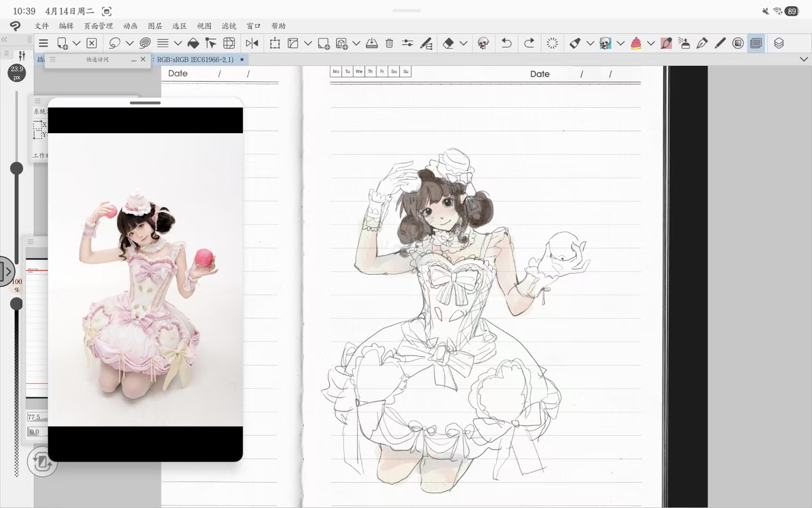Toggle the rotate canvas button at bottom left
The width and height of the screenshot is (812, 508).
(x=42, y=462)
